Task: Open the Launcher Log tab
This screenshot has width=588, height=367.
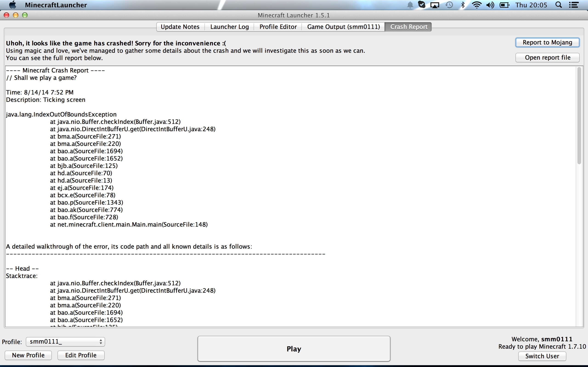Action: pyautogui.click(x=229, y=27)
